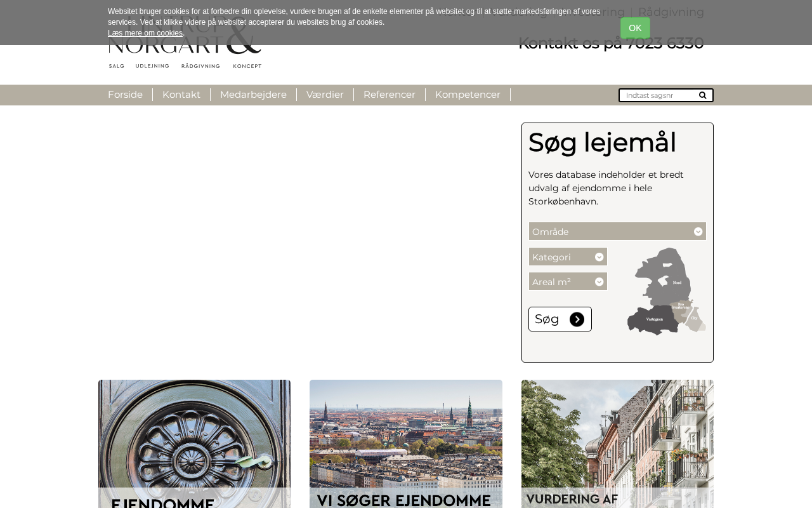This screenshot has height=508, width=812.
Task: Open the 'Vurdering af' image card
Action: [x=617, y=444]
